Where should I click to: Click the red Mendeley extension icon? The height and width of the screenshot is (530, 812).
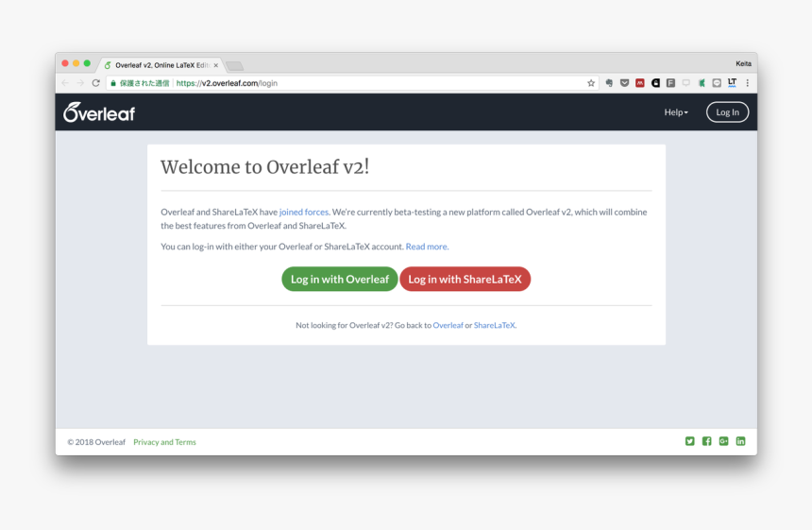click(x=640, y=83)
